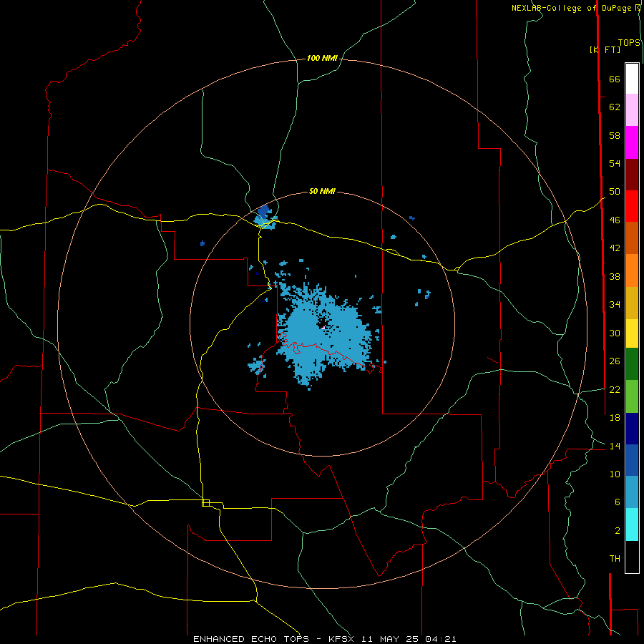Click the medium blue legend swatch
Image resolution: width=644 pixels, height=644 pixels.
pos(632,460)
